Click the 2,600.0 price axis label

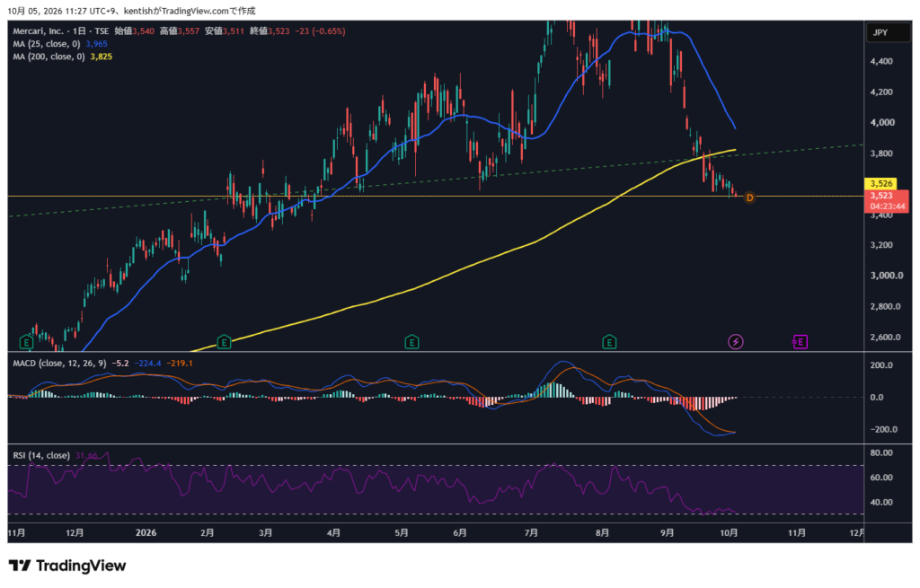885,337
